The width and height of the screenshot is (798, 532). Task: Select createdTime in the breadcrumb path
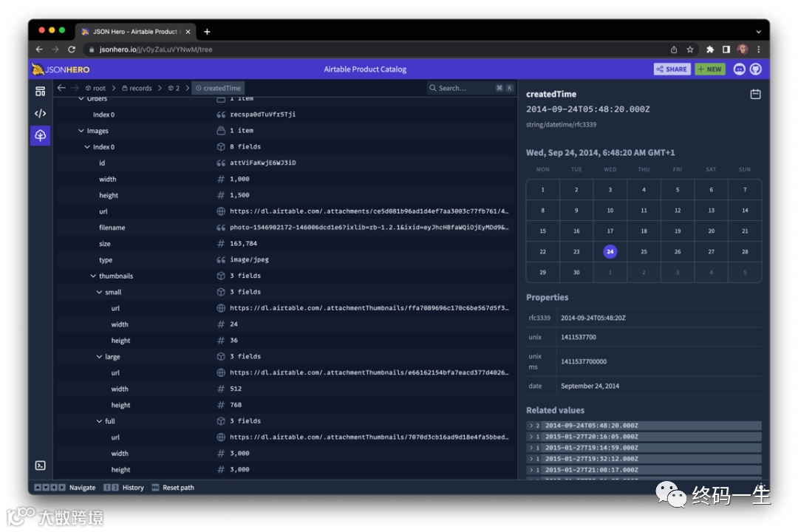pyautogui.click(x=218, y=88)
